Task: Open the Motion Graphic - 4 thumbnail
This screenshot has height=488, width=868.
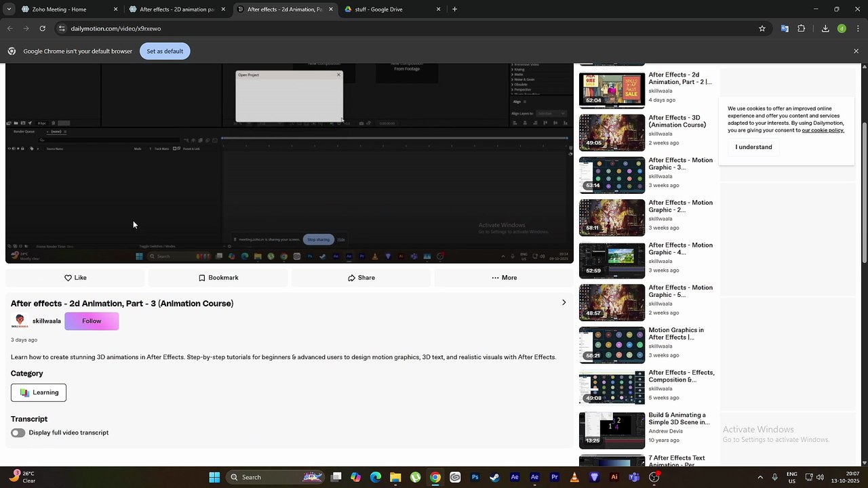Action: coord(612,260)
